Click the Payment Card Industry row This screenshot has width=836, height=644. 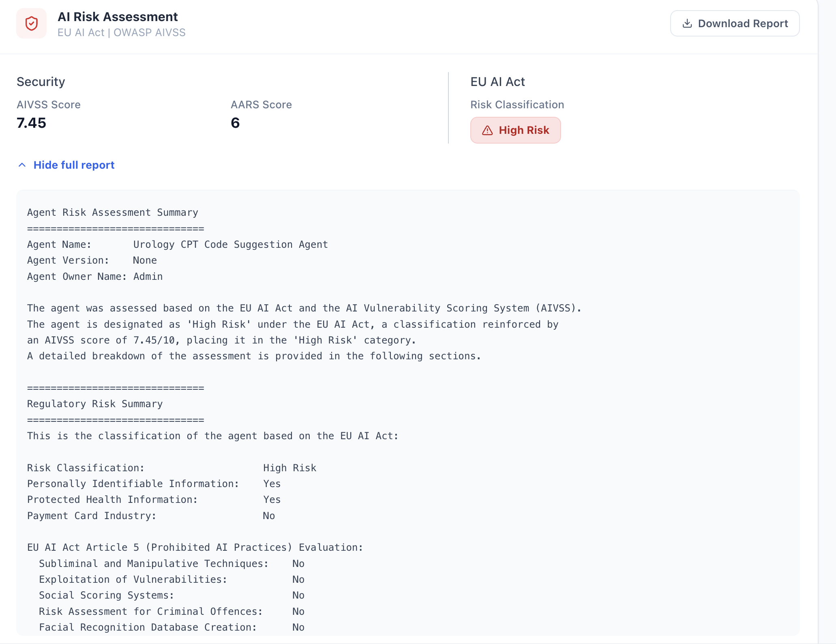point(151,516)
